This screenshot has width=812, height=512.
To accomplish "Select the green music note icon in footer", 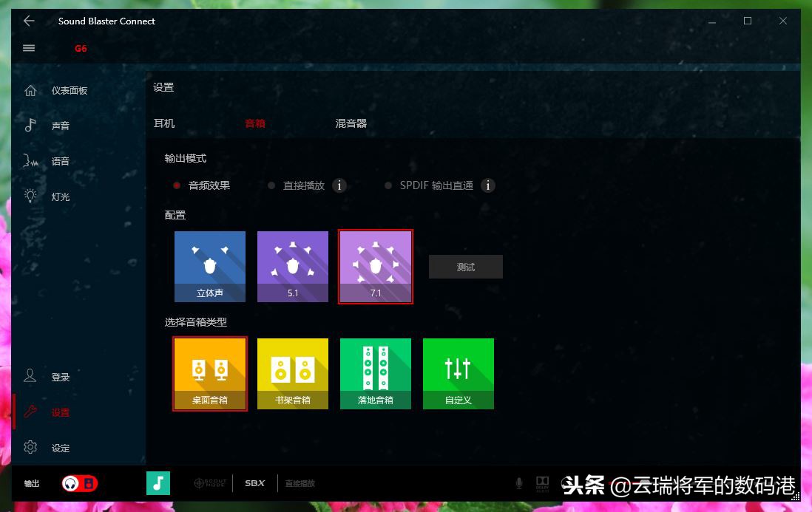I will pos(158,482).
